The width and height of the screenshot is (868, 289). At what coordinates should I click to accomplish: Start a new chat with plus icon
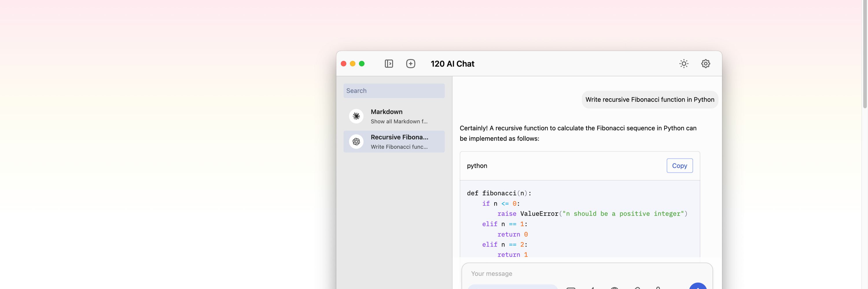click(x=410, y=64)
